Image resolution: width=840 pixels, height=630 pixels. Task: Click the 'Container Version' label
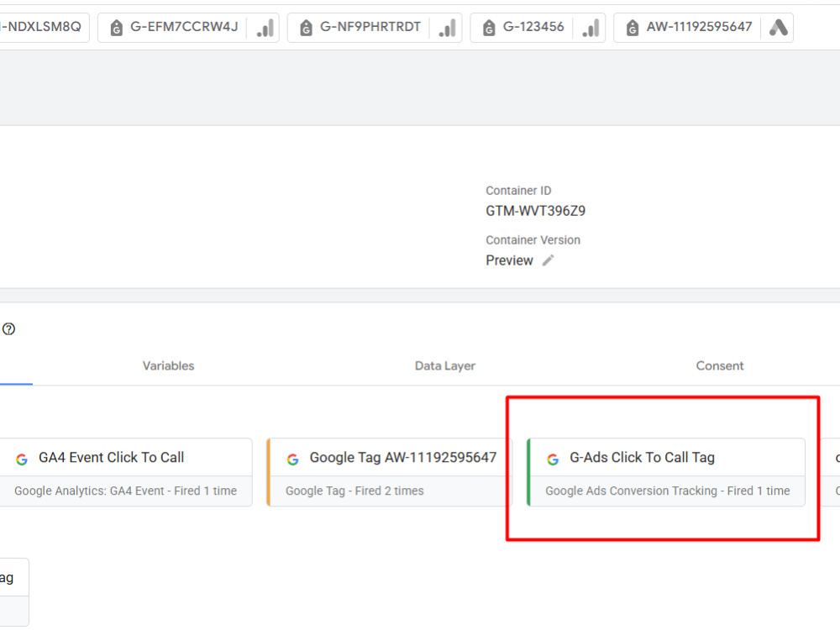(x=533, y=240)
